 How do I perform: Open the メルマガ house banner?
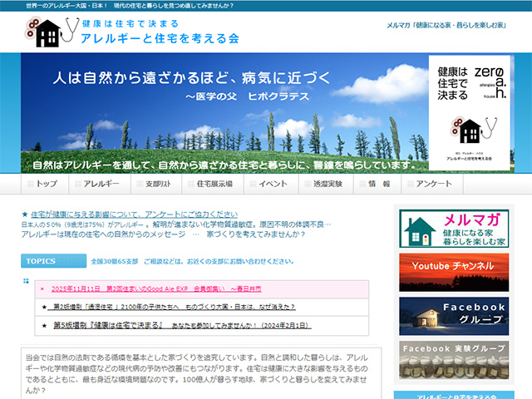click(x=453, y=229)
